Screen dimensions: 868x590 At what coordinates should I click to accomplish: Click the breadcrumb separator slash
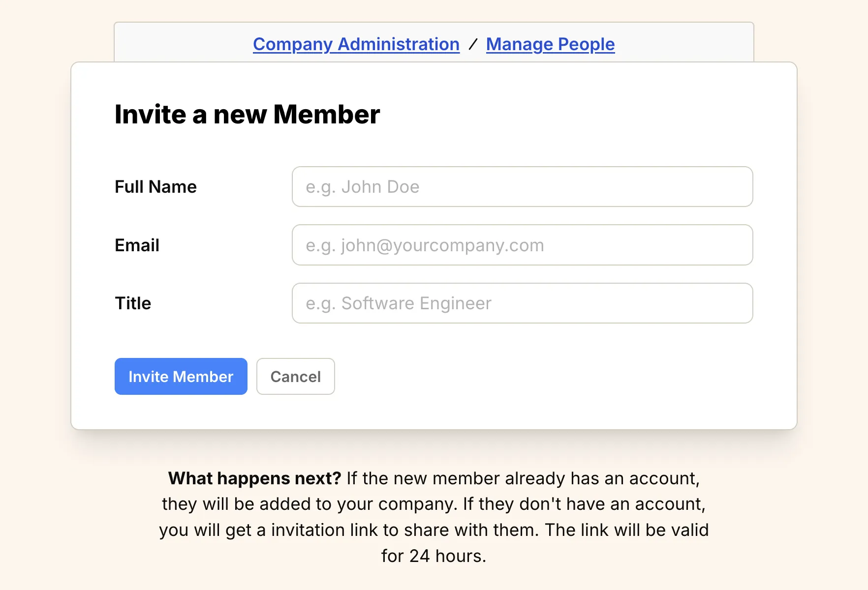click(x=473, y=44)
